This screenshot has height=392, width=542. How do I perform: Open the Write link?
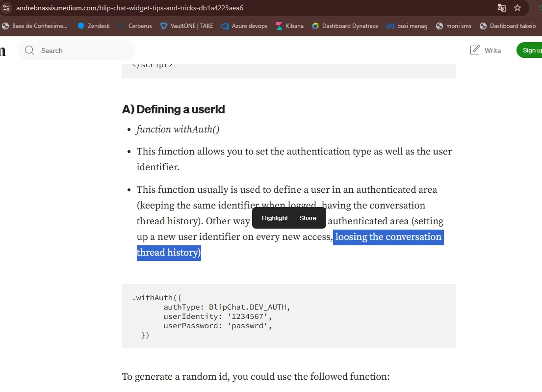(x=486, y=50)
